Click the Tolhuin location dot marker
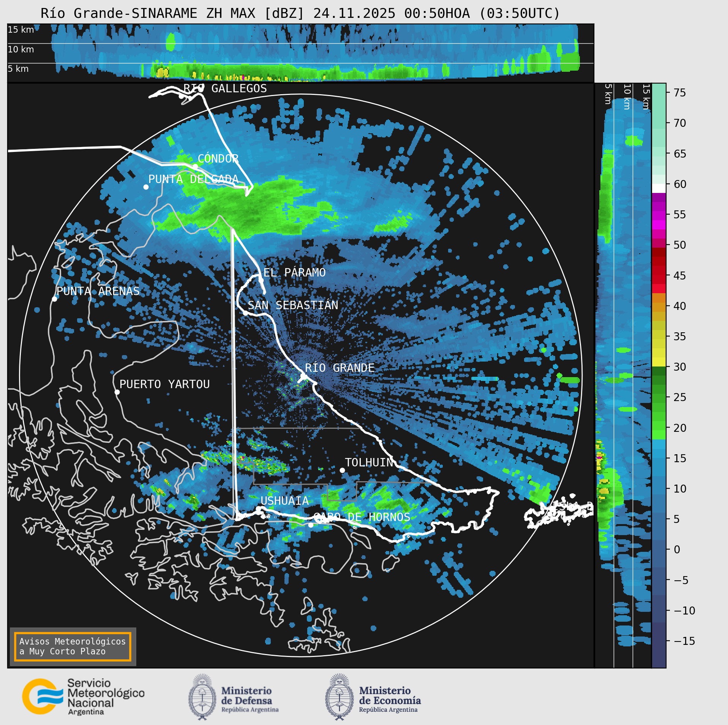The image size is (728, 725). (x=342, y=470)
